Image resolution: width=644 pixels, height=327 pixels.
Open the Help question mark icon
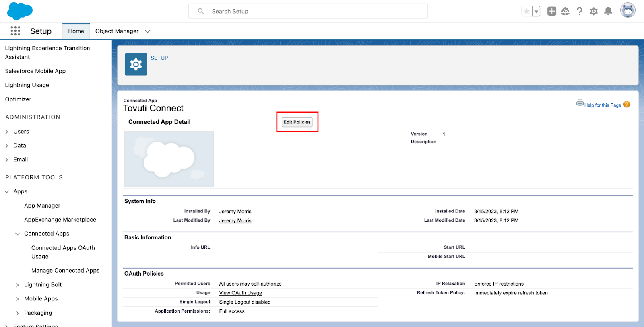(x=580, y=11)
